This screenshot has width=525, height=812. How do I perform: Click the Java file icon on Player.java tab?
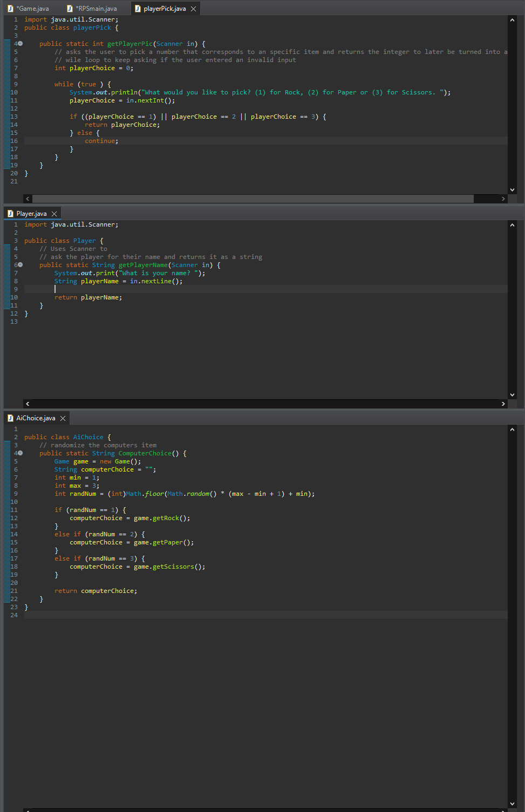tap(10, 214)
